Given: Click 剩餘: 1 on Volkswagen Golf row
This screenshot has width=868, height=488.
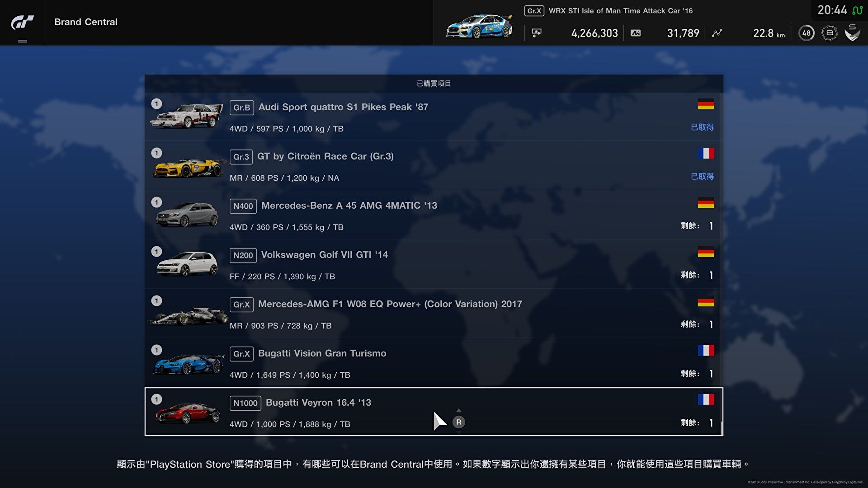Looking at the screenshot, I should coord(697,275).
